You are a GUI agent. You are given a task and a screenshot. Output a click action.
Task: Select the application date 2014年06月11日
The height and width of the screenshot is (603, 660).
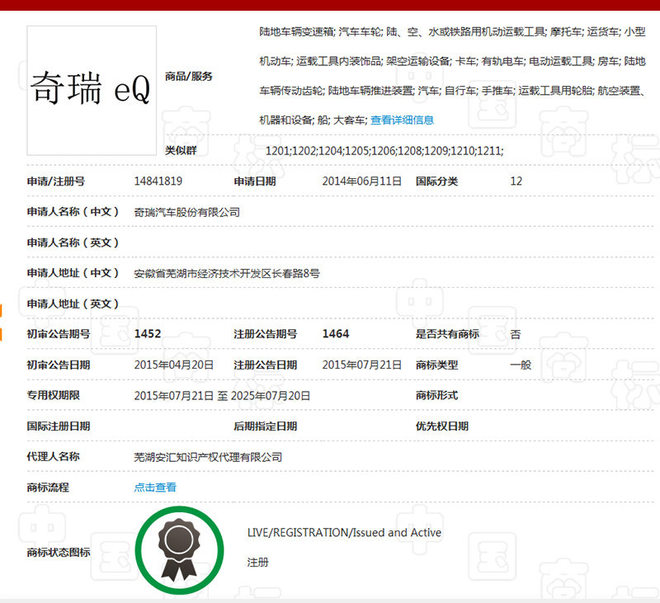(362, 181)
